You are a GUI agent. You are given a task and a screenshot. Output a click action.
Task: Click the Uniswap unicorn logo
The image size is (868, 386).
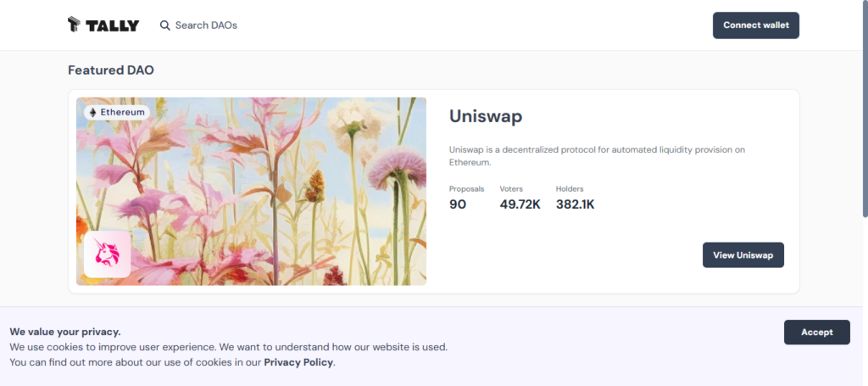[x=108, y=255]
